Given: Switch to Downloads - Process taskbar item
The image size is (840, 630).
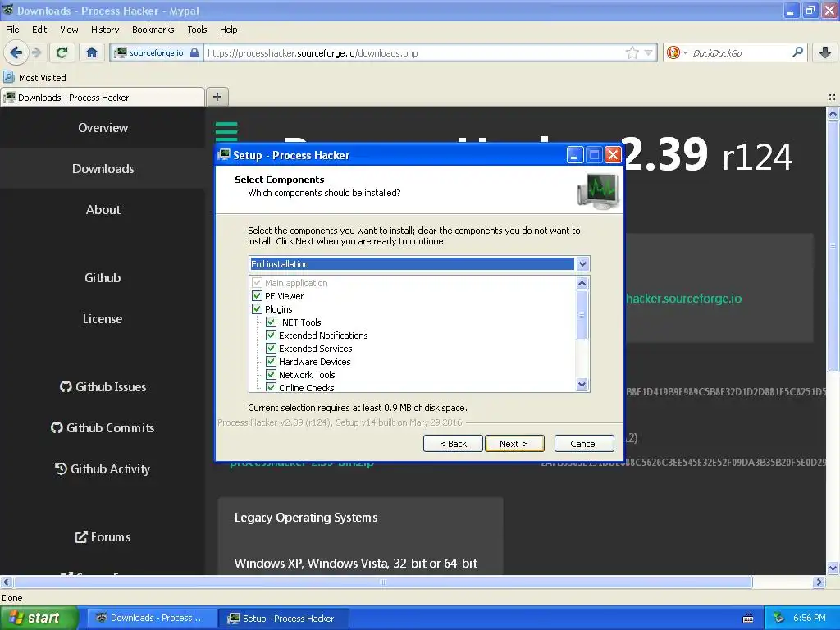Looking at the screenshot, I should (152, 619).
